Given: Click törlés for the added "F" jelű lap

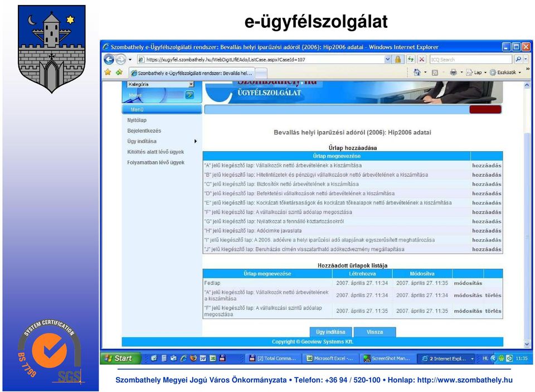Looking at the screenshot, I should coord(493,311).
